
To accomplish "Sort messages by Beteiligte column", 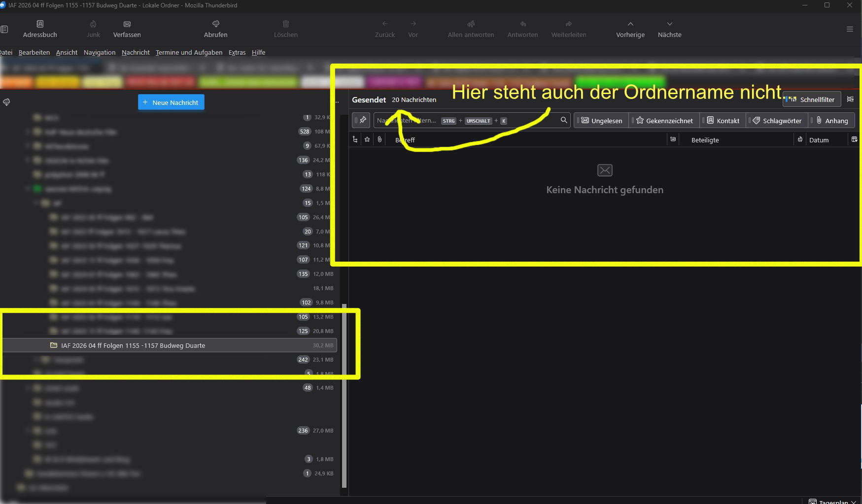I will [735, 140].
